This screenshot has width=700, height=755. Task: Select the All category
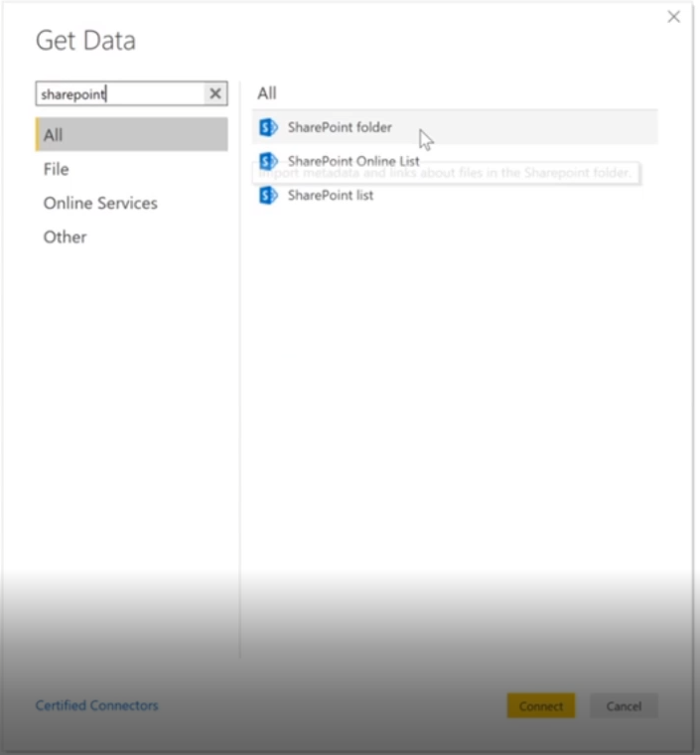[131, 134]
